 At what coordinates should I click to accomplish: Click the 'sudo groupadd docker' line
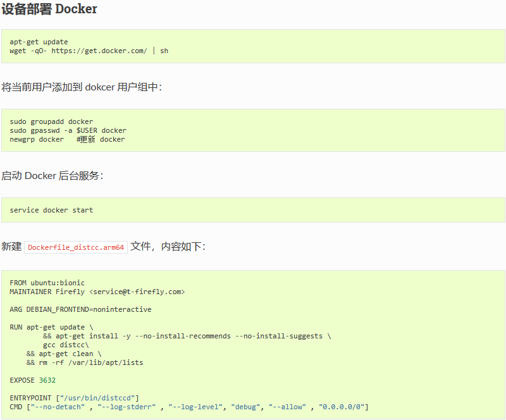pos(51,121)
